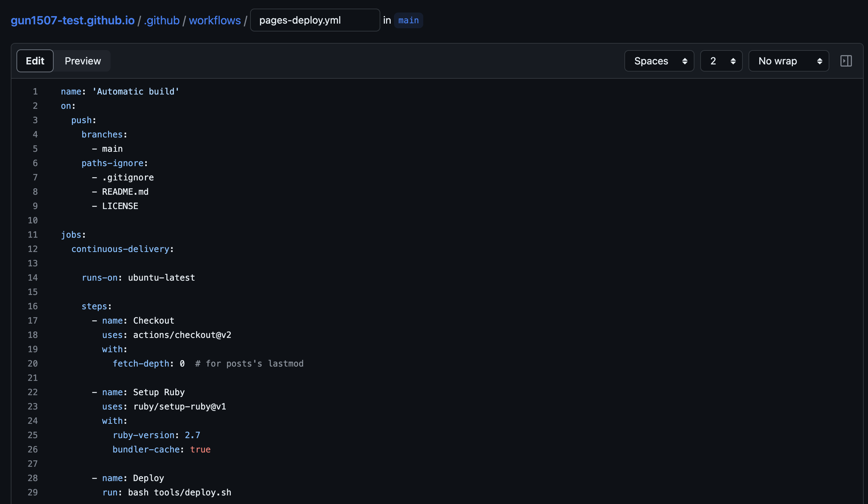Go to the .github folder breadcrumb
868x504 pixels.
point(162,20)
